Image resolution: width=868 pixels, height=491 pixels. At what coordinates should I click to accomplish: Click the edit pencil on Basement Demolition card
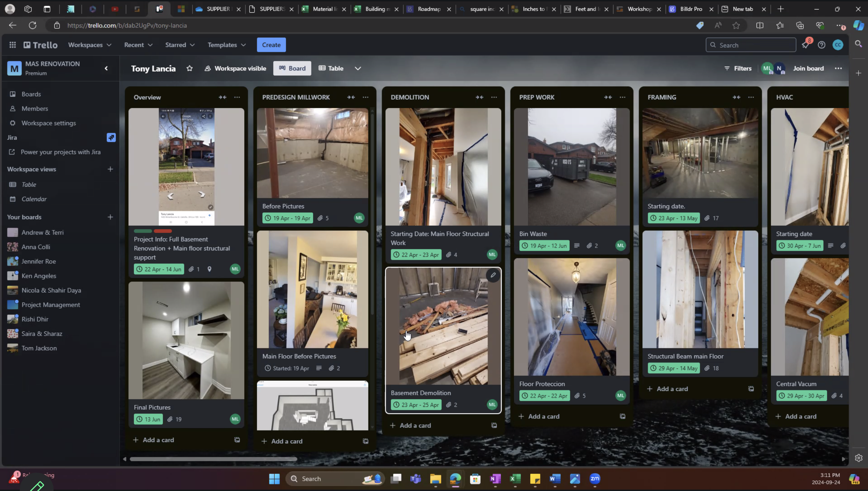pos(493,275)
